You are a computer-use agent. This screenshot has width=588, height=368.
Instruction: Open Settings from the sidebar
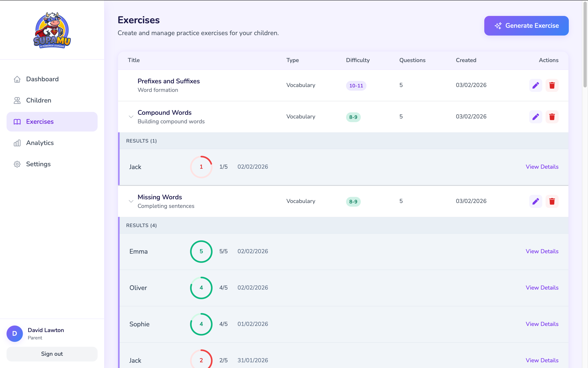point(38,164)
